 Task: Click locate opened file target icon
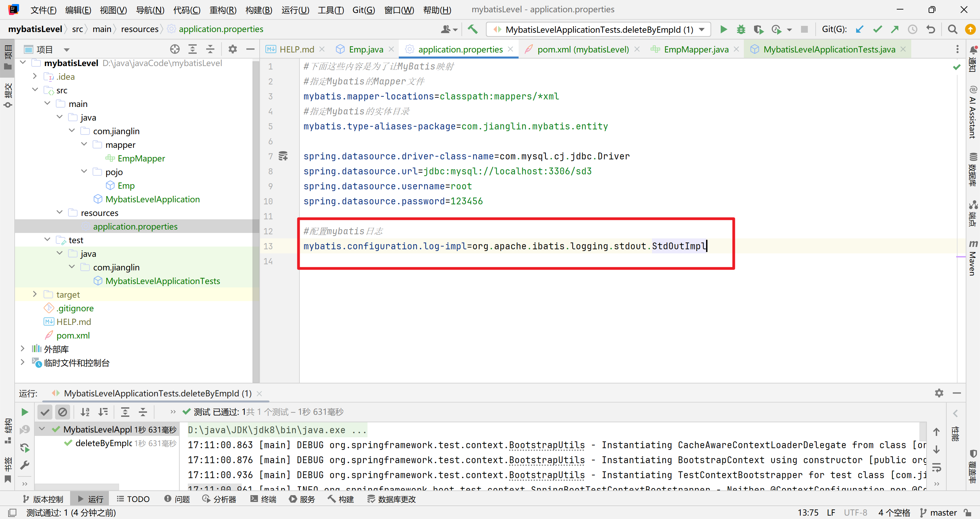(175, 49)
